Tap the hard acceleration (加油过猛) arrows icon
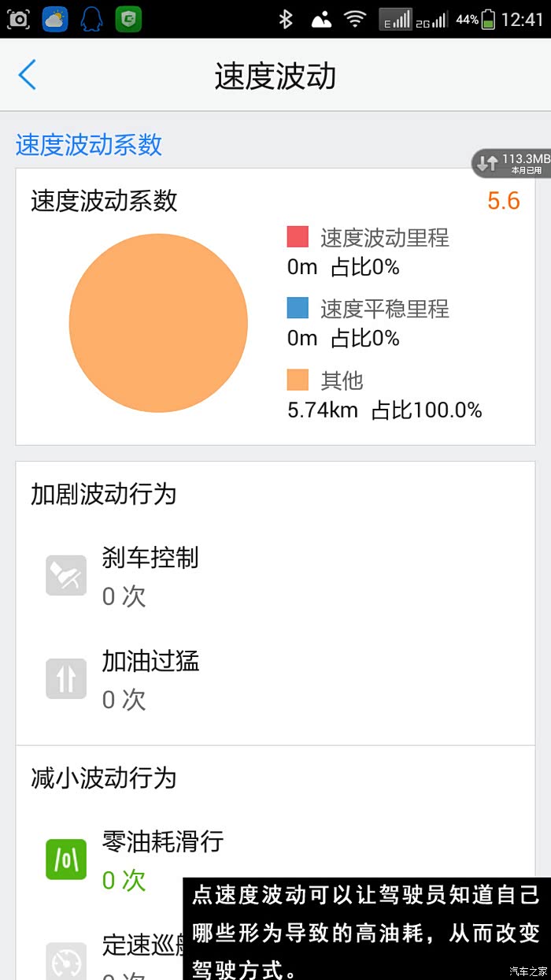 coord(66,678)
